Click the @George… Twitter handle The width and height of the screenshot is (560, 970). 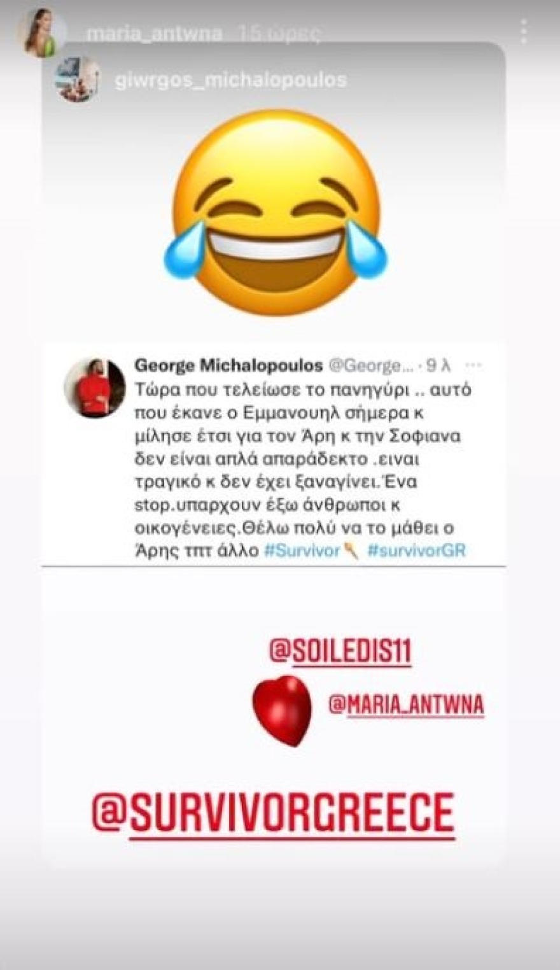pos(370,366)
